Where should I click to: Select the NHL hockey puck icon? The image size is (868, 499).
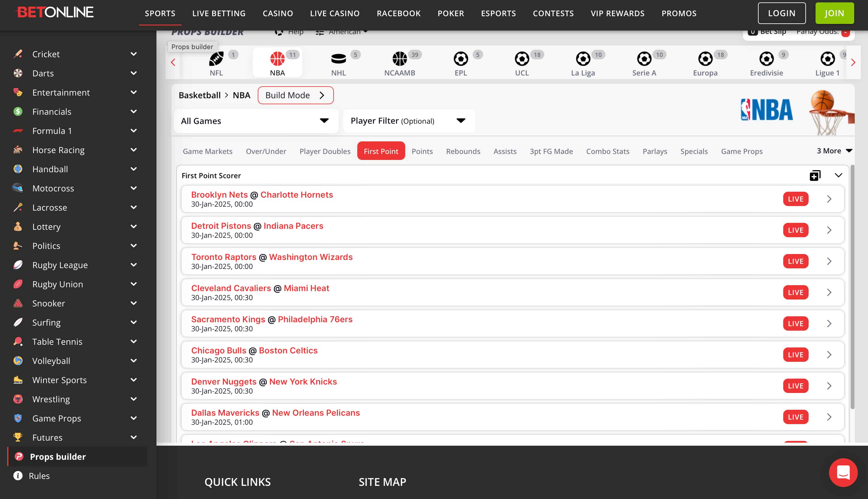click(338, 59)
